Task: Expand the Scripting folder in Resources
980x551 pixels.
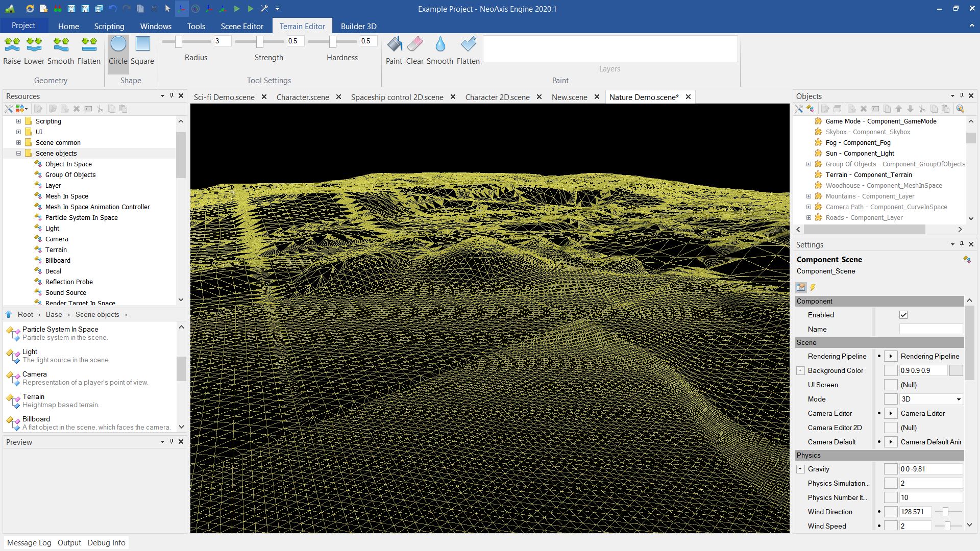Action: [x=19, y=121]
